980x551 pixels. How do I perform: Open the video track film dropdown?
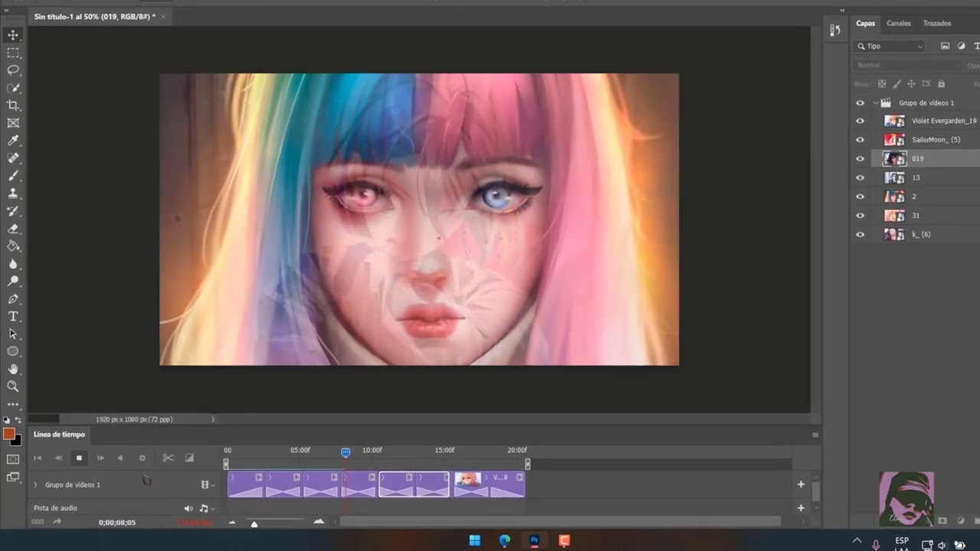(x=206, y=484)
